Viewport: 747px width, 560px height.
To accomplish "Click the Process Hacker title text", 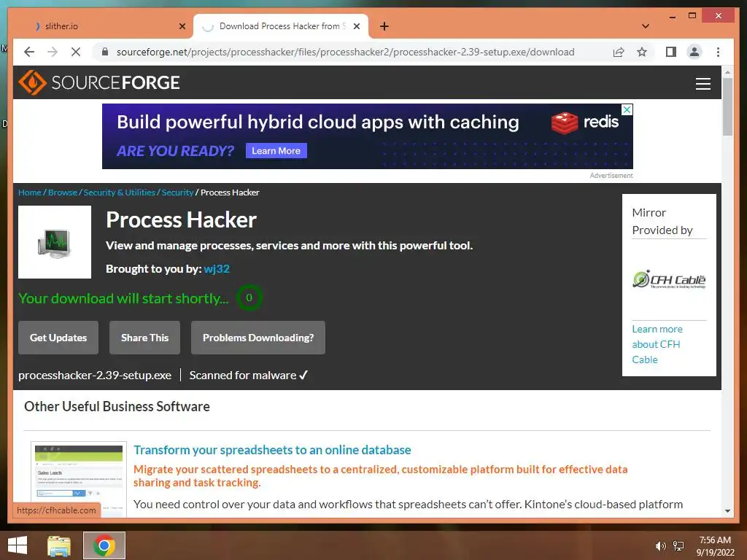I will (x=181, y=220).
